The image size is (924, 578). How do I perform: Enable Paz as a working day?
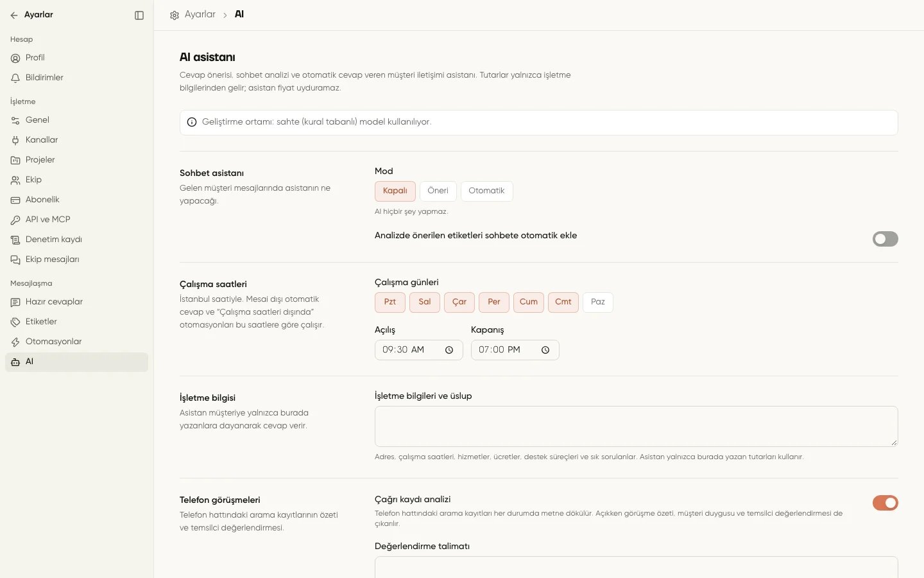[598, 302]
